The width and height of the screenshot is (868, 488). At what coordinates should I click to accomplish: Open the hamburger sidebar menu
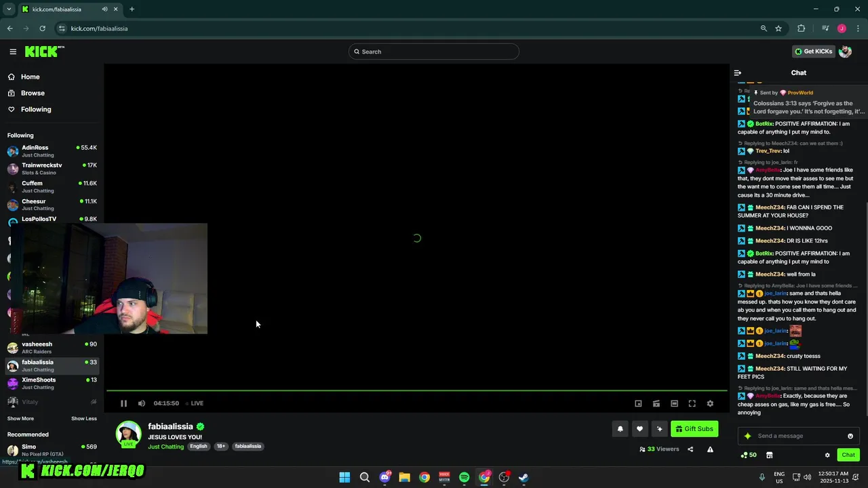(x=13, y=52)
